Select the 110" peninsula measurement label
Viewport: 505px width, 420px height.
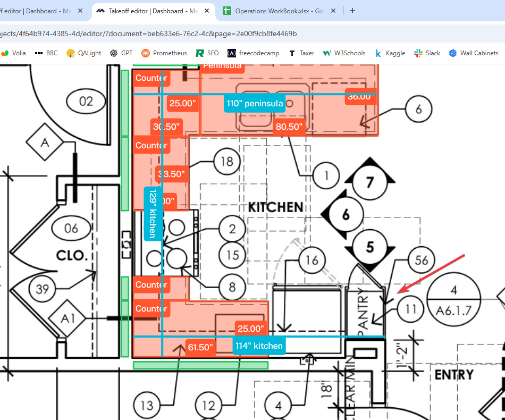pyautogui.click(x=255, y=103)
